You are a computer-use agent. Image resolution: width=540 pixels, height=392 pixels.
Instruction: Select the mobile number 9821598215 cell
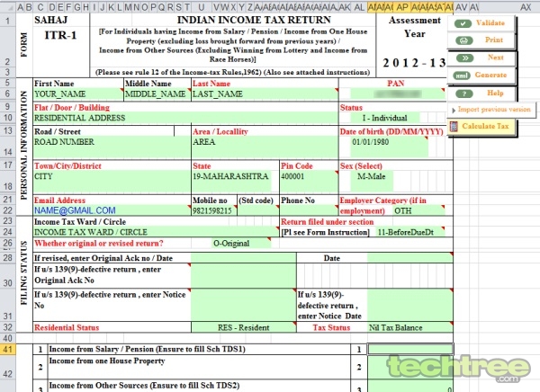coord(214,210)
